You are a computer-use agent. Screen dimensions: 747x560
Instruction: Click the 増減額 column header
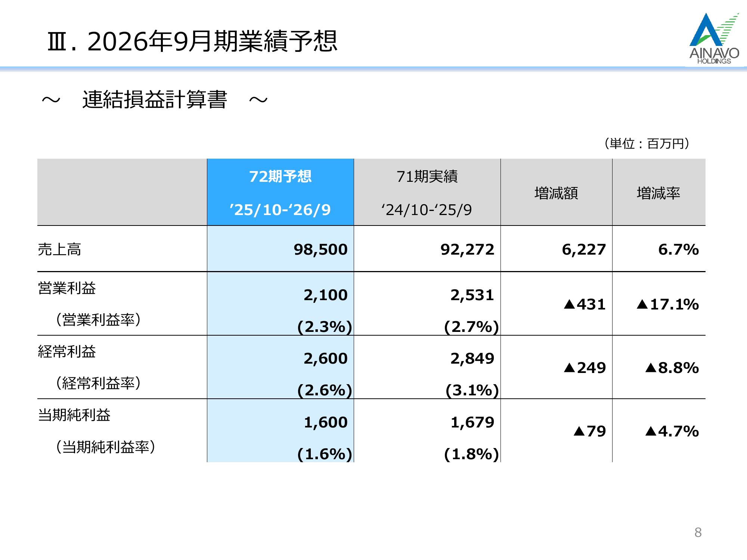click(x=556, y=193)
